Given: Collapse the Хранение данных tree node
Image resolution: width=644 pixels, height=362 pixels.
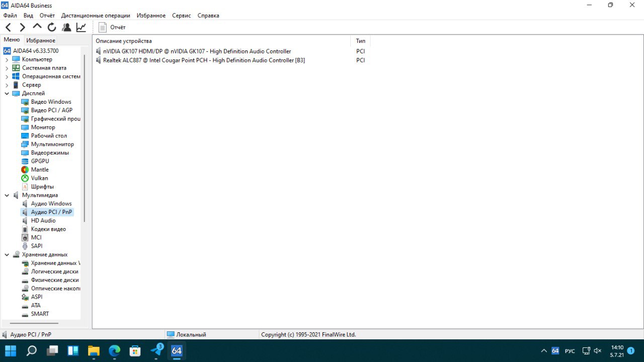Looking at the screenshot, I should (x=7, y=255).
